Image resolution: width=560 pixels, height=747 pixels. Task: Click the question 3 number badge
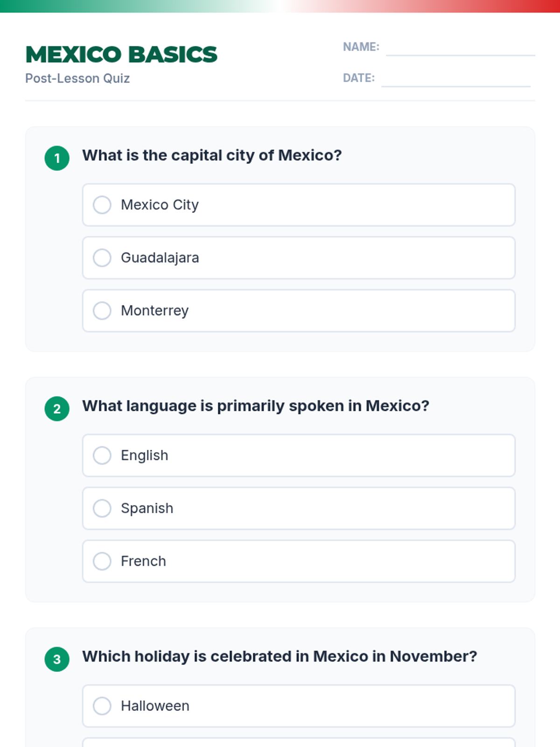(x=57, y=659)
